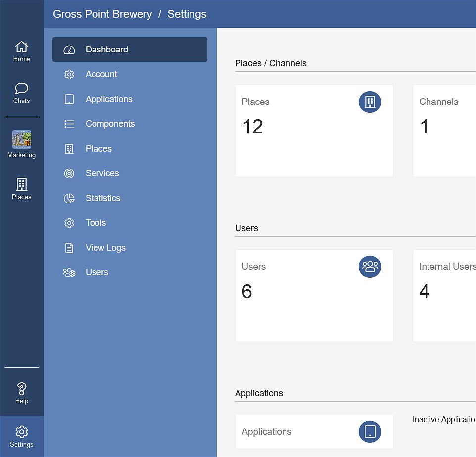Click the Places building icon in the settings menu

point(69,149)
